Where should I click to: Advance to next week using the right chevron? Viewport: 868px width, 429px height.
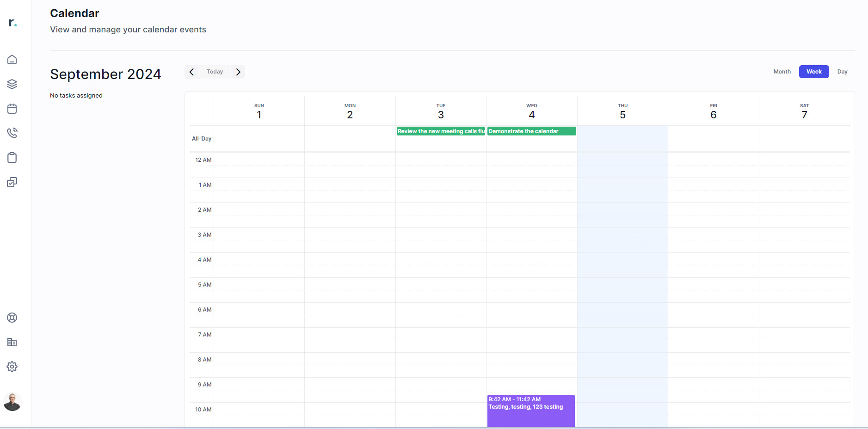click(x=238, y=72)
